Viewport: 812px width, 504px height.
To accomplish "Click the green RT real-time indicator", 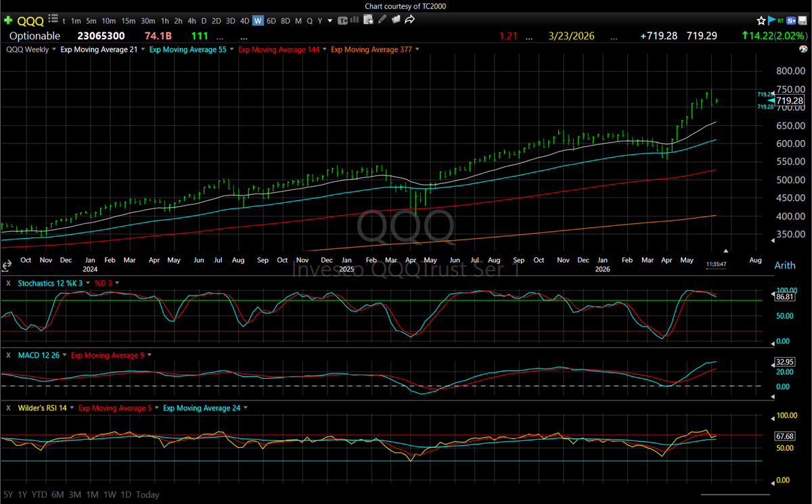I will (x=780, y=21).
